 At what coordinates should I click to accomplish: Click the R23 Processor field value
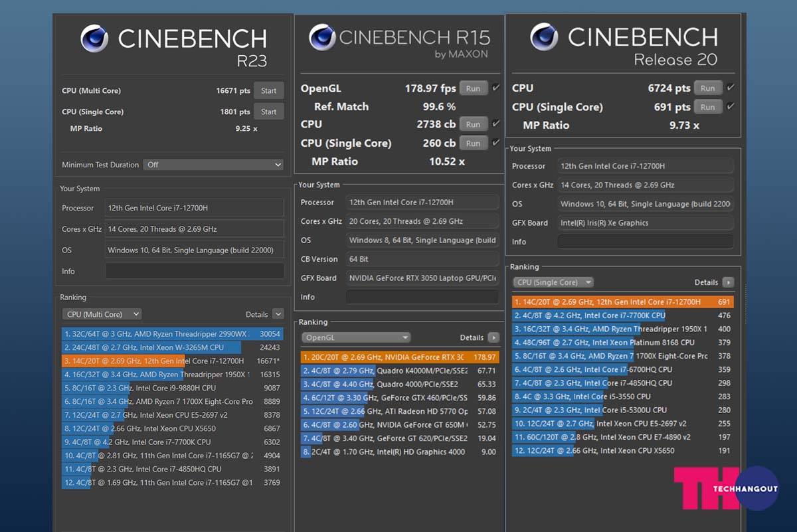(195, 208)
